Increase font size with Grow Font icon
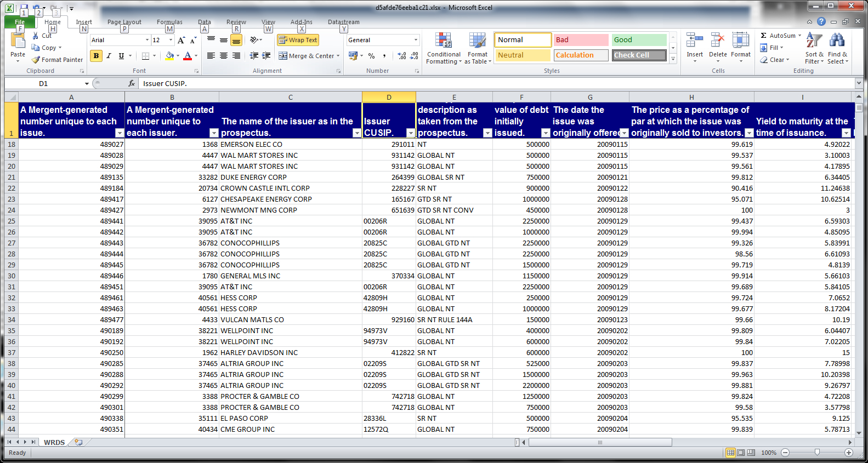Image resolution: width=868 pixels, height=463 pixels. (181, 40)
